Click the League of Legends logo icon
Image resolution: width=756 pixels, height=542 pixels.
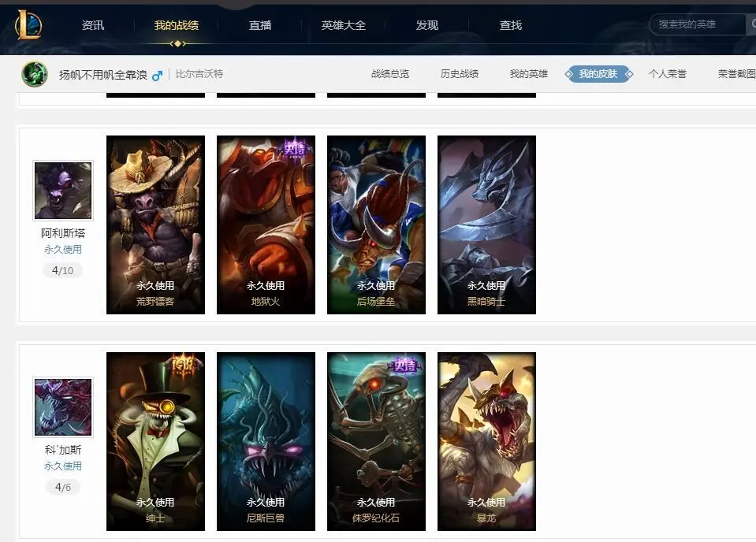pos(28,25)
